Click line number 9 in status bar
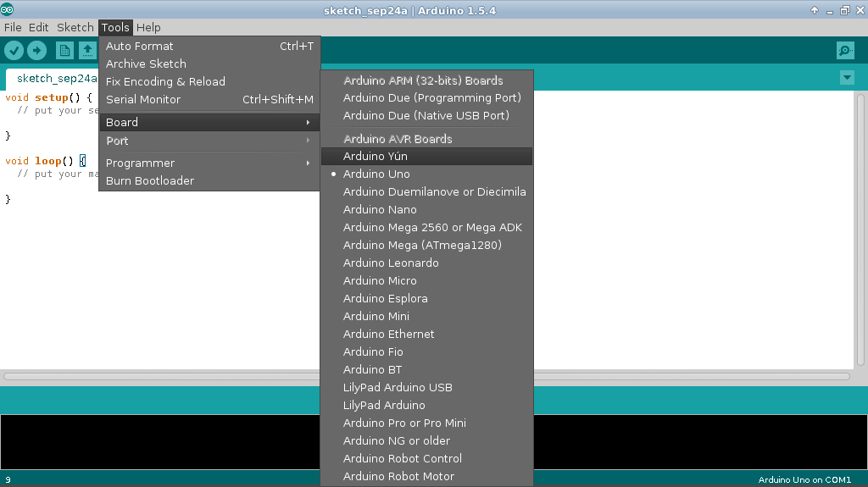868x487 pixels. pos(8,480)
